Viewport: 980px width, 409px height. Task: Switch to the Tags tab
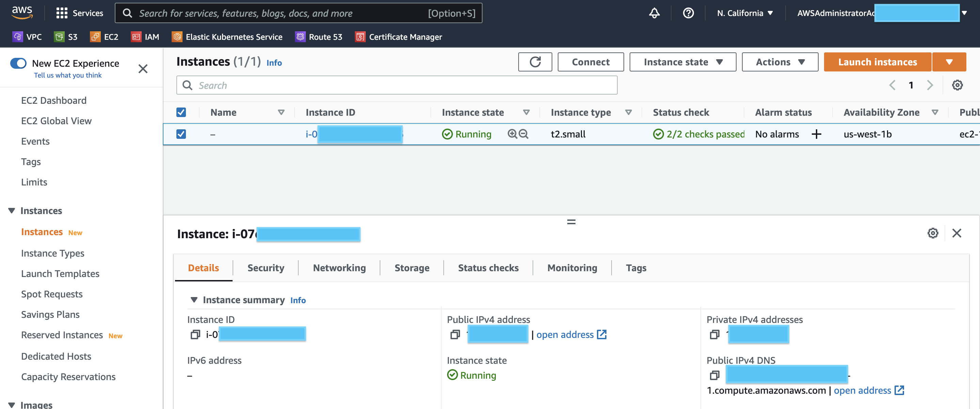click(636, 268)
